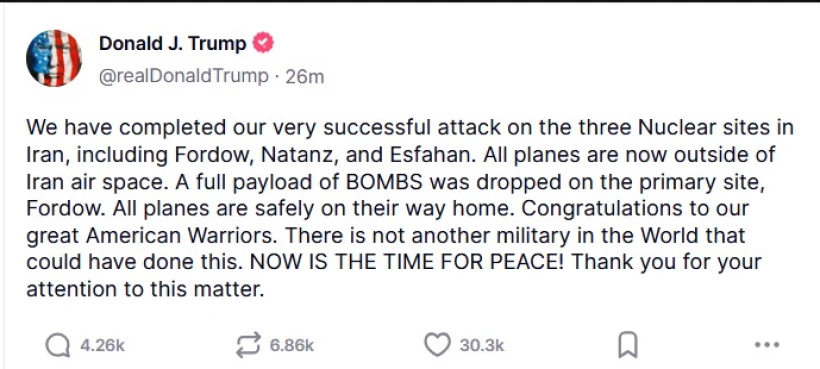The height and width of the screenshot is (369, 820).
Task: Open the post via the 26m timestamp
Action: [x=305, y=77]
